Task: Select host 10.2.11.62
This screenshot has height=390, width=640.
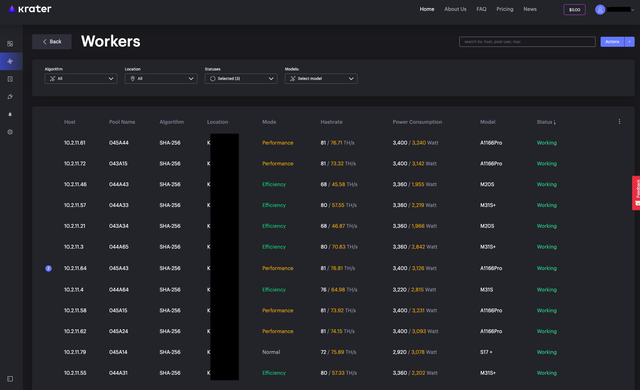Action: [75, 331]
